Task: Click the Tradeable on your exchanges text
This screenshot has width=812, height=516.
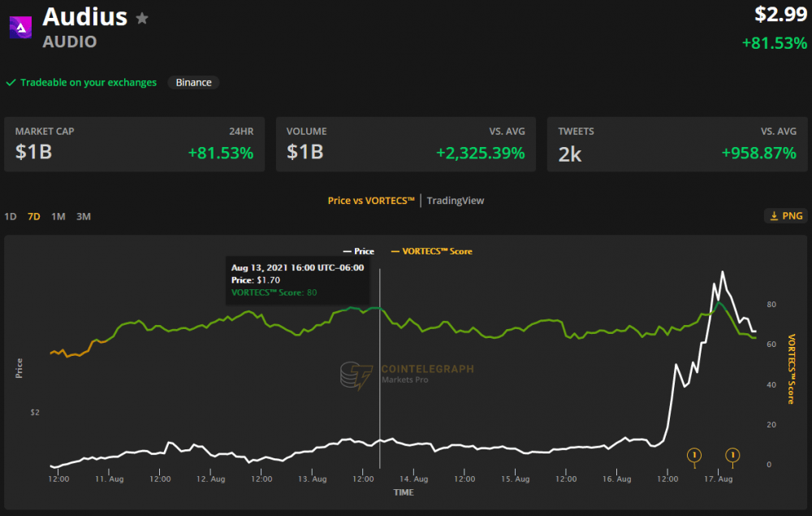Action: click(89, 82)
